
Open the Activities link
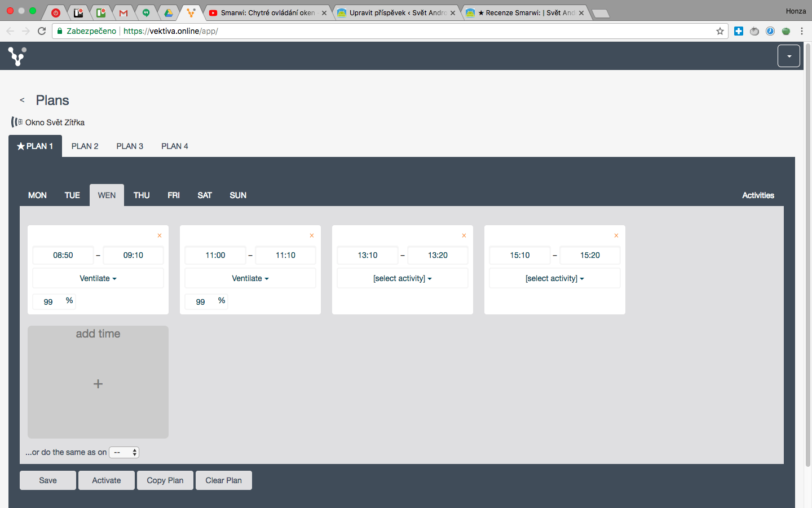[x=758, y=195]
